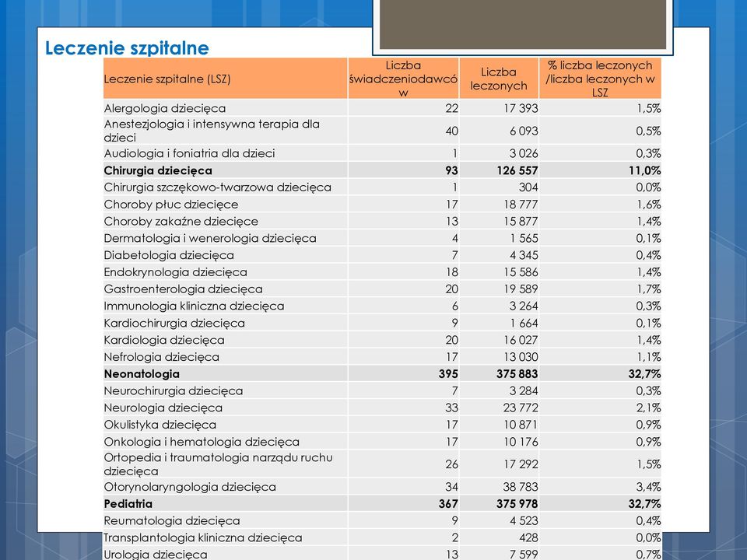Click the 'Endokrynologia dziecięca' label
747x560 pixels.
(x=175, y=272)
